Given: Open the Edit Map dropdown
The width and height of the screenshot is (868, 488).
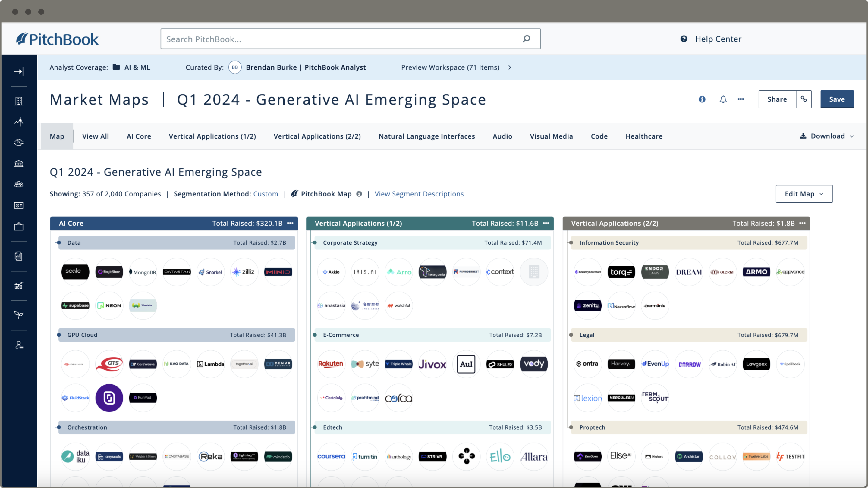Looking at the screenshot, I should 804,194.
